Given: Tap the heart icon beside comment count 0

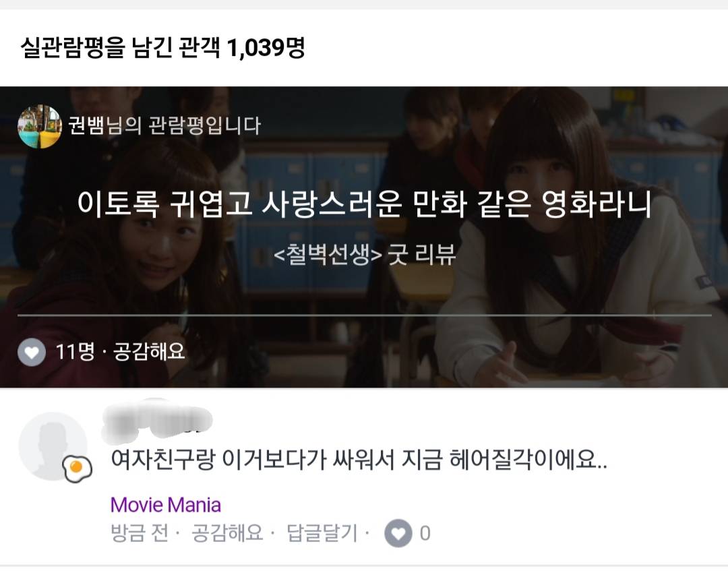Looking at the screenshot, I should click(398, 533).
